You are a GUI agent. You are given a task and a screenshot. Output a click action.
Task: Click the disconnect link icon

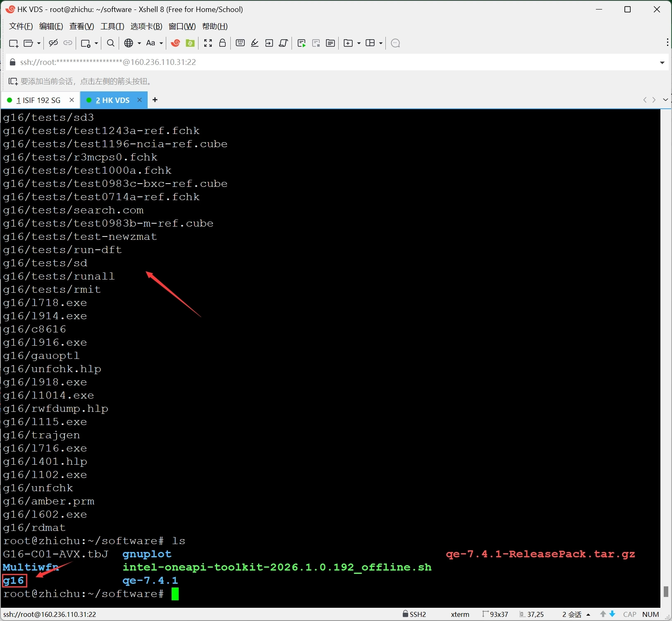point(53,43)
